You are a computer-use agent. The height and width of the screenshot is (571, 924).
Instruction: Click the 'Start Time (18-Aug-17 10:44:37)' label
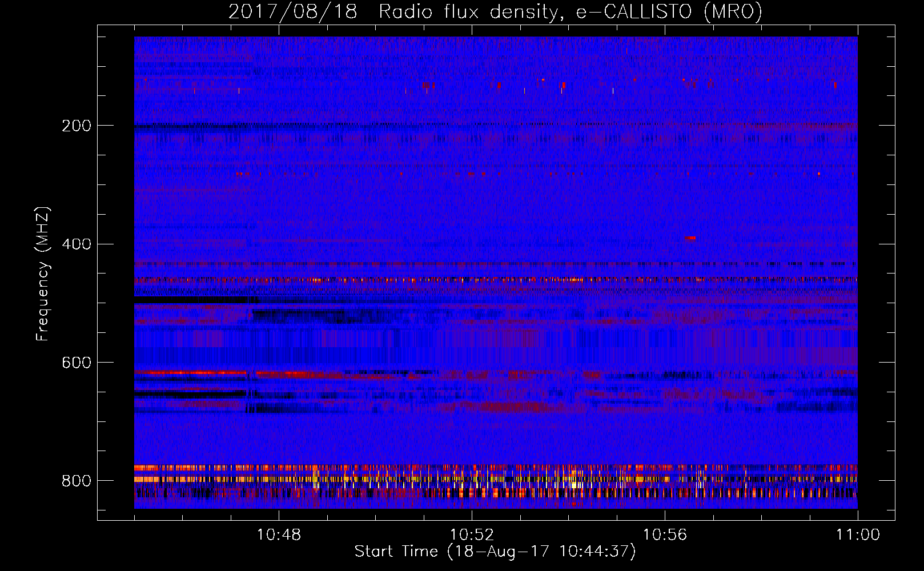(495, 552)
